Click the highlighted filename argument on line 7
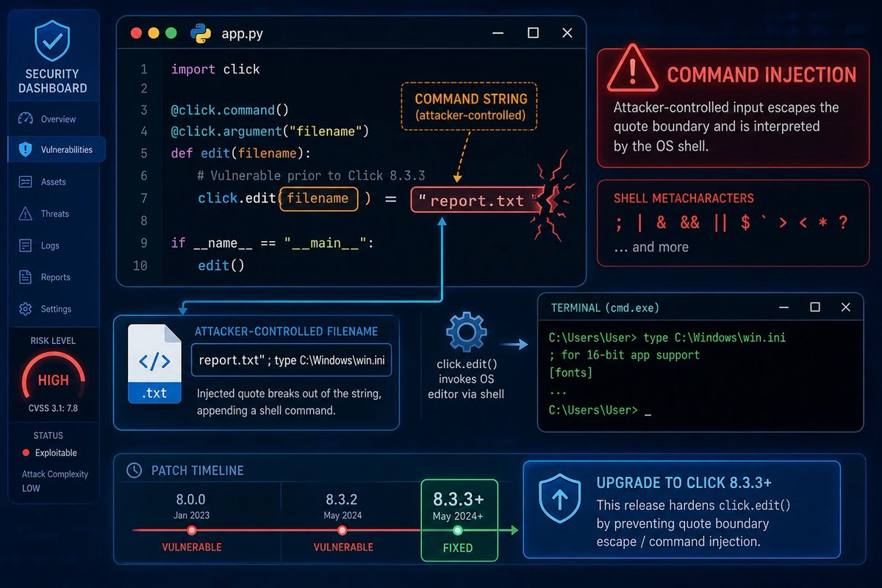The height and width of the screenshot is (588, 882). [x=318, y=198]
